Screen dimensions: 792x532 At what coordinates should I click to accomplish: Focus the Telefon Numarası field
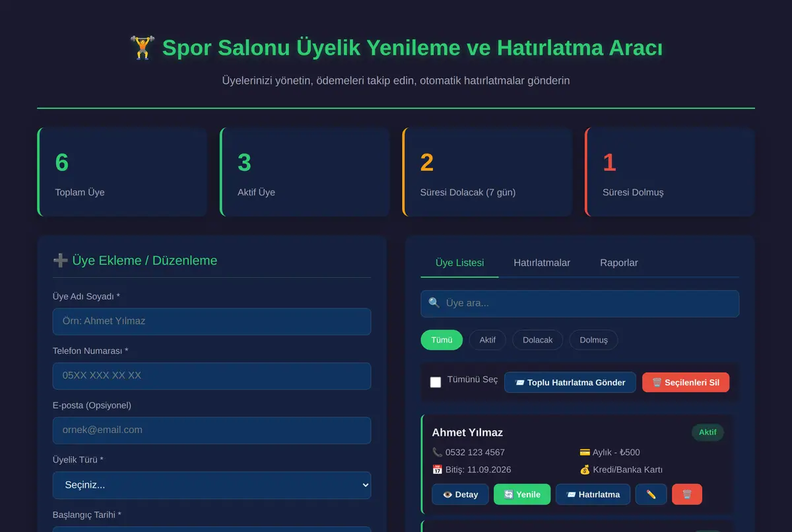pos(212,376)
